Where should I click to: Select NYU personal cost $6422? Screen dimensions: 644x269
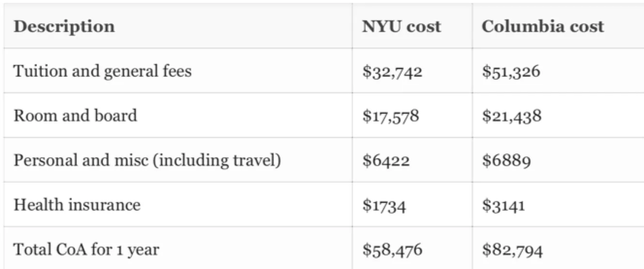click(386, 161)
